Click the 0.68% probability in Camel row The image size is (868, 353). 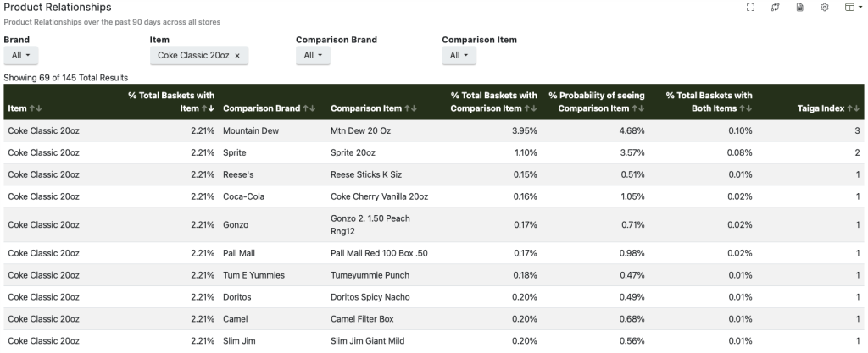pos(632,319)
